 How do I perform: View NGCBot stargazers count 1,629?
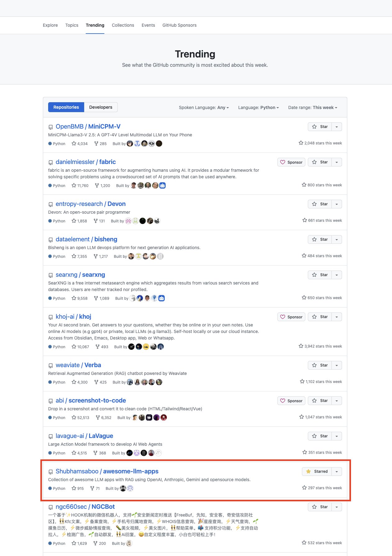[x=79, y=543]
